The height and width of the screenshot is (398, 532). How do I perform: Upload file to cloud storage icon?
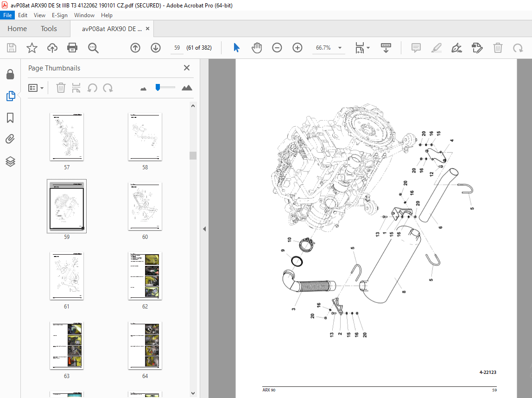pos(52,48)
